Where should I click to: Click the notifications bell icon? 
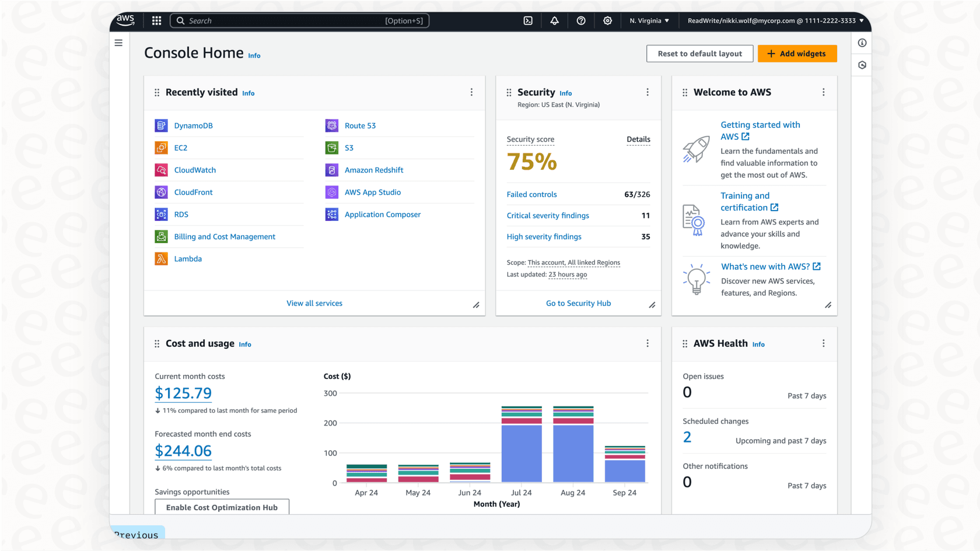pyautogui.click(x=554, y=20)
